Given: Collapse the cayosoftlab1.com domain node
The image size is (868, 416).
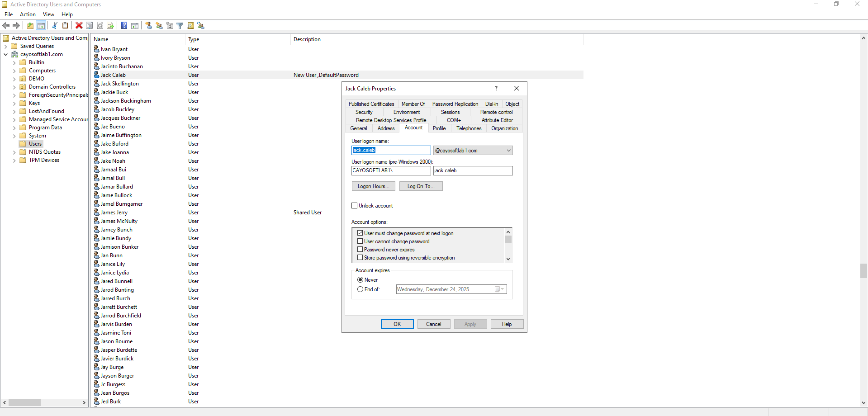Looking at the screenshot, I should 5,54.
